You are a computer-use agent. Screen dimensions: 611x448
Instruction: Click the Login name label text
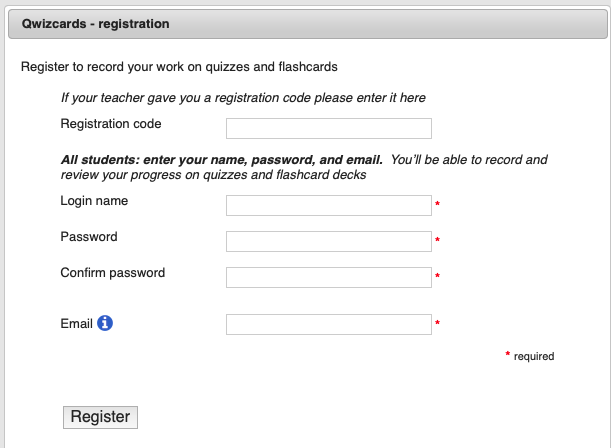click(94, 201)
